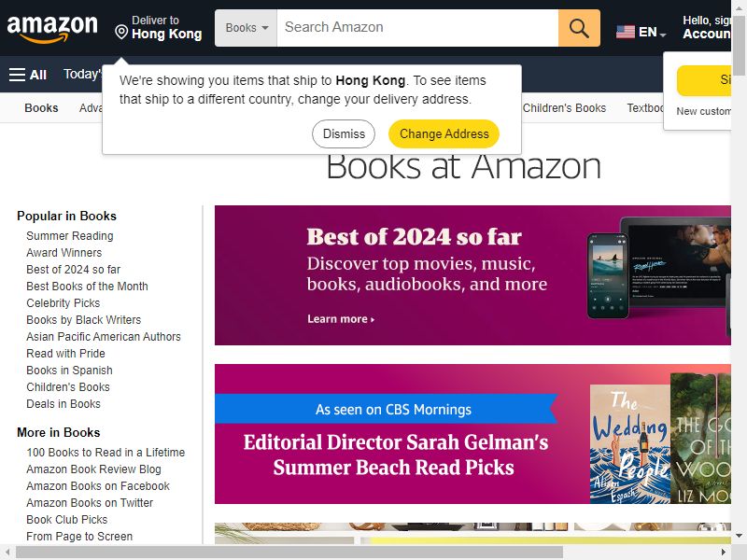The width and height of the screenshot is (747, 560).
Task: Click the horizontal scrollbar right arrow
Action: (724, 553)
